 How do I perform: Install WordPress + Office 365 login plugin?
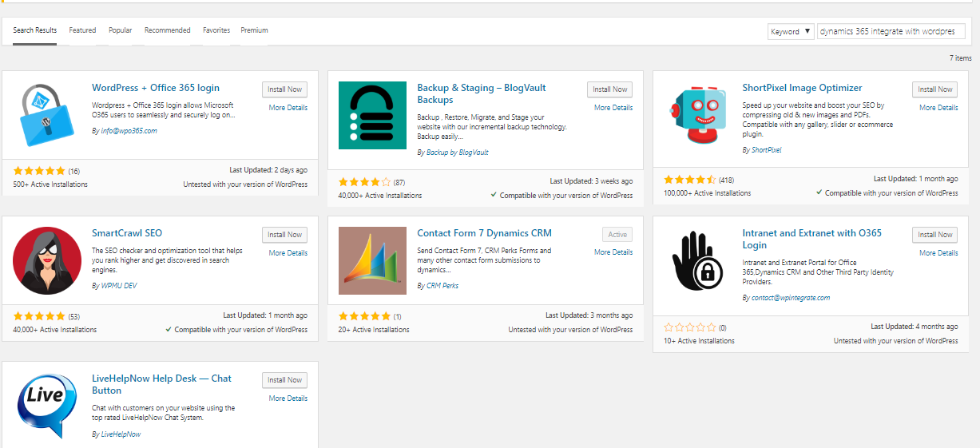coord(284,89)
